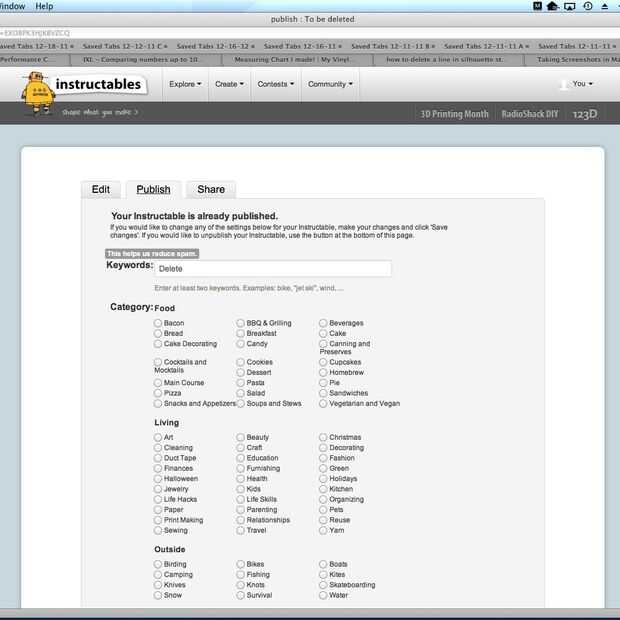Expand the Explore dropdown menu

[185, 84]
